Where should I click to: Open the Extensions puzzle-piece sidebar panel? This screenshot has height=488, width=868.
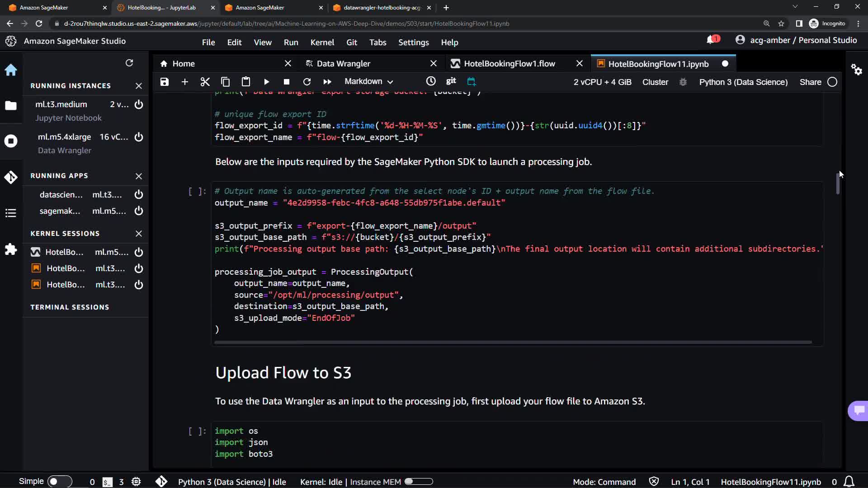(x=11, y=249)
